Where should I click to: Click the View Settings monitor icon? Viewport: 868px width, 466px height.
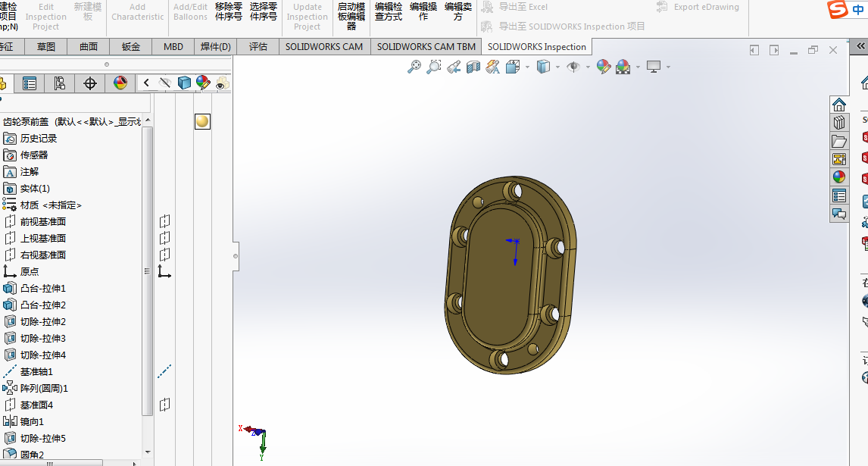pos(654,67)
